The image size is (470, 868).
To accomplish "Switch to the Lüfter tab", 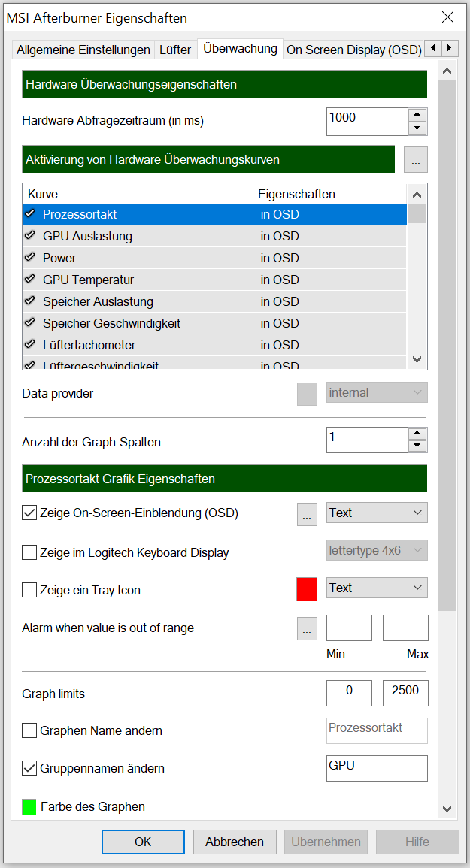I will [x=175, y=50].
